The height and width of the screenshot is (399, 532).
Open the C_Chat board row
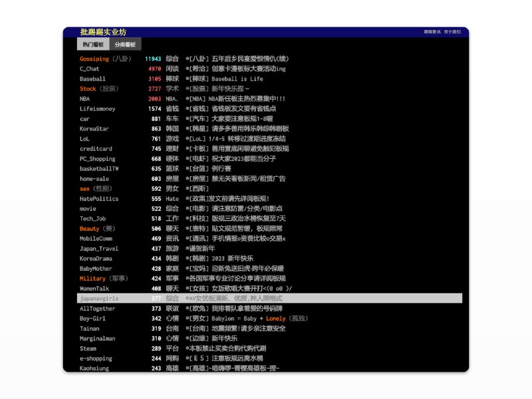click(269, 68)
